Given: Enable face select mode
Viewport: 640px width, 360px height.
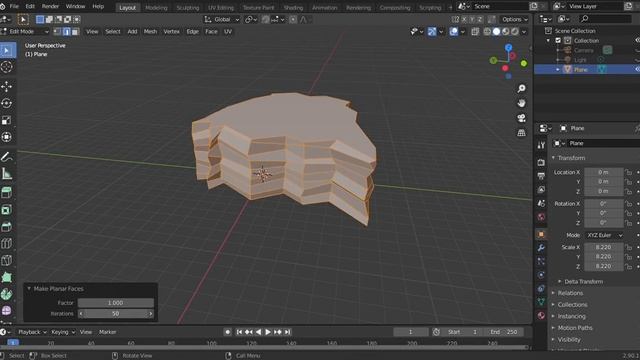Looking at the screenshot, I should 75,31.
